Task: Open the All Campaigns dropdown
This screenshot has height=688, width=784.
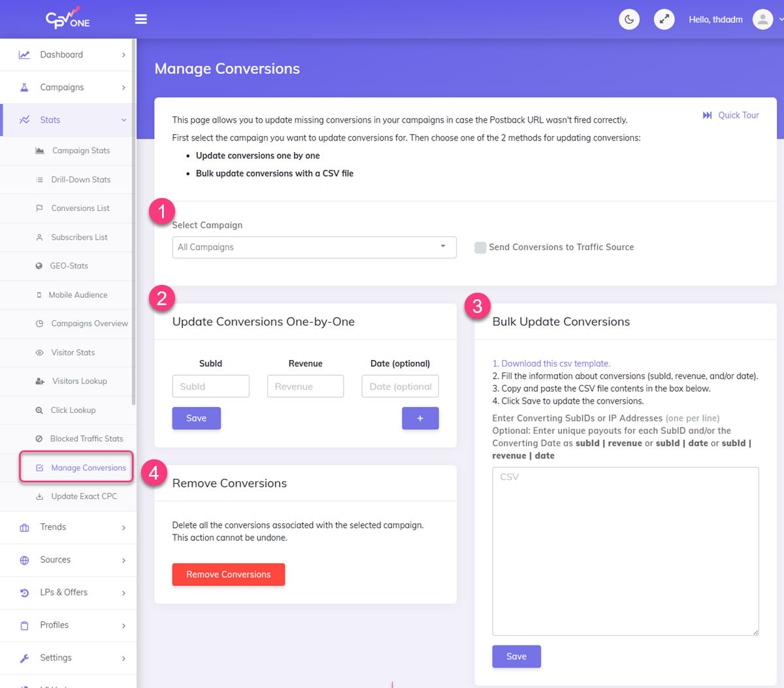Action: pyautogui.click(x=314, y=247)
